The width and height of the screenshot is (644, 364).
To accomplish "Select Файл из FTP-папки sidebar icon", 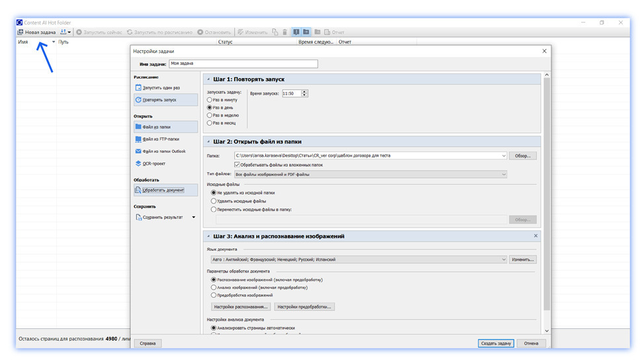I will [138, 139].
